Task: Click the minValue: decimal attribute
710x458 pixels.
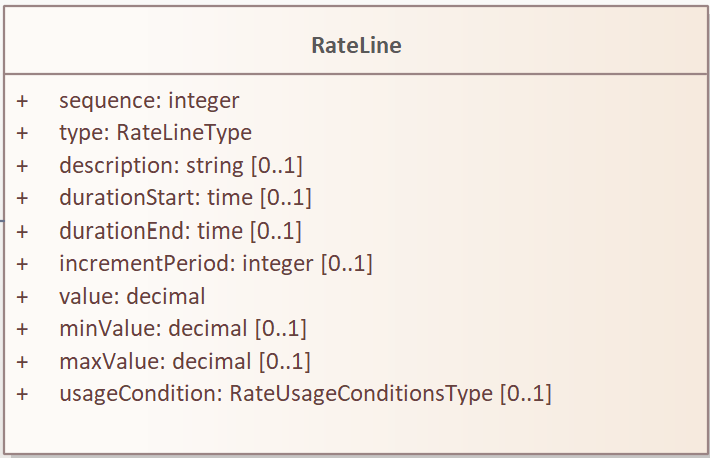Action: click(x=183, y=328)
